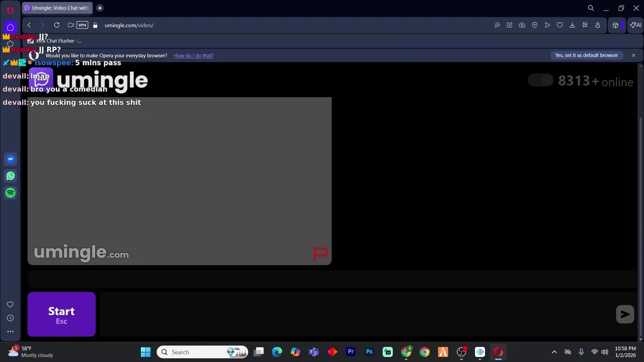Click the umingle.com/video/ address field
The width and height of the screenshot is (644, 362).
(129, 25)
